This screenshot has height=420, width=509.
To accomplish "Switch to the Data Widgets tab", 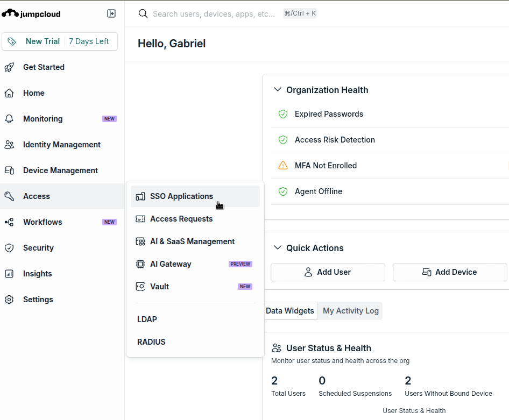I will 290,311.
